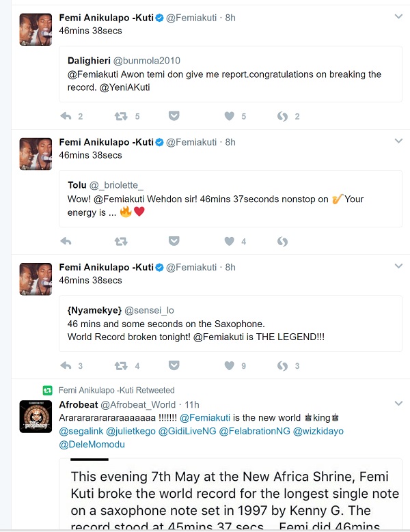The height and width of the screenshot is (532, 410).
Task: Like the tweet quoting Tolu
Action: pyautogui.click(x=230, y=241)
